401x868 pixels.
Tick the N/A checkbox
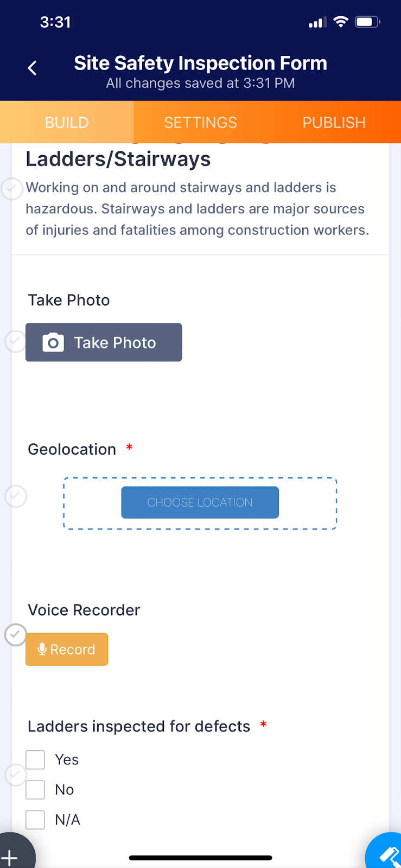36,819
